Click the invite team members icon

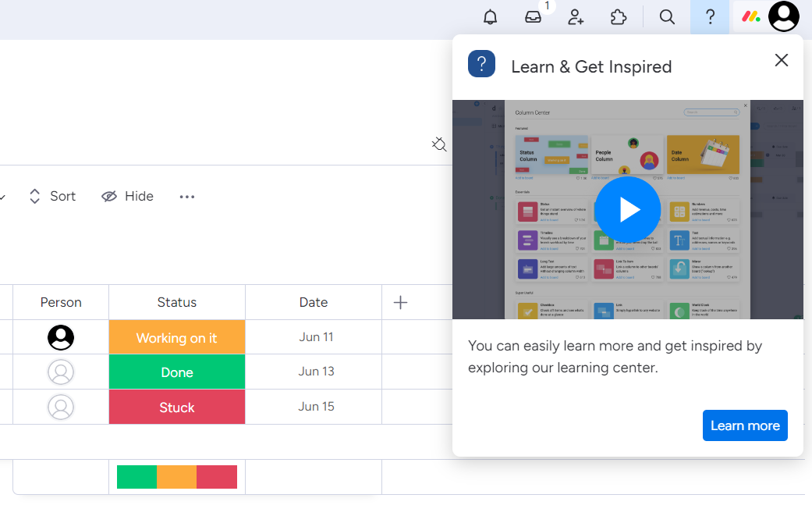[x=575, y=16]
